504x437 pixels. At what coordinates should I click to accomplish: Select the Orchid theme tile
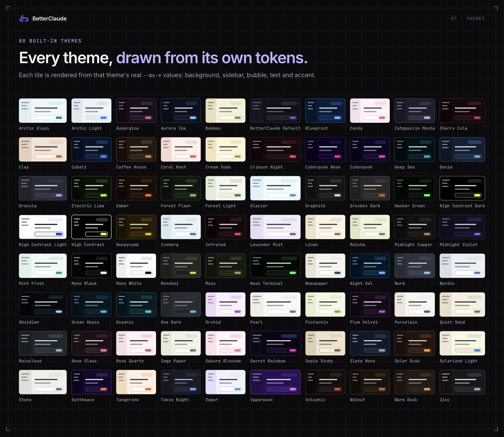tap(225, 304)
